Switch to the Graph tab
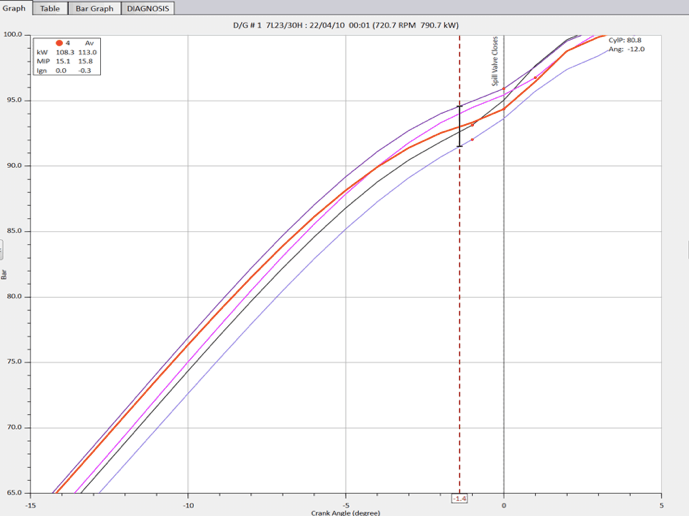This screenshot has height=516, width=689. (x=15, y=8)
